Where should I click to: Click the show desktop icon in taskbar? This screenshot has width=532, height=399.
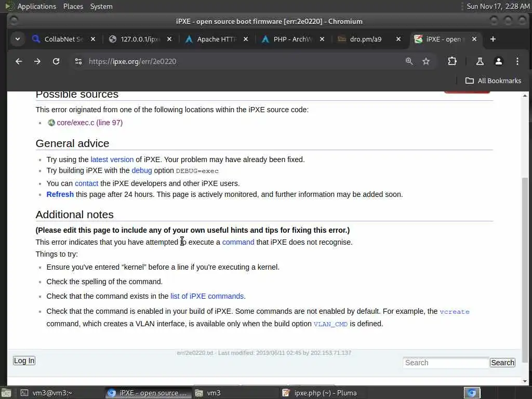tap(6, 393)
